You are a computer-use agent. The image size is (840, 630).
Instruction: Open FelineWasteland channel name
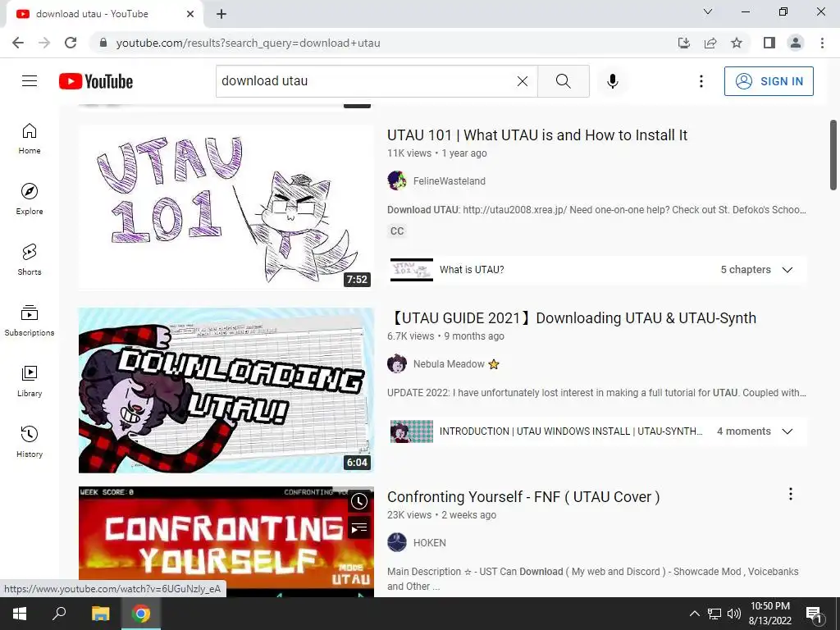tap(449, 181)
